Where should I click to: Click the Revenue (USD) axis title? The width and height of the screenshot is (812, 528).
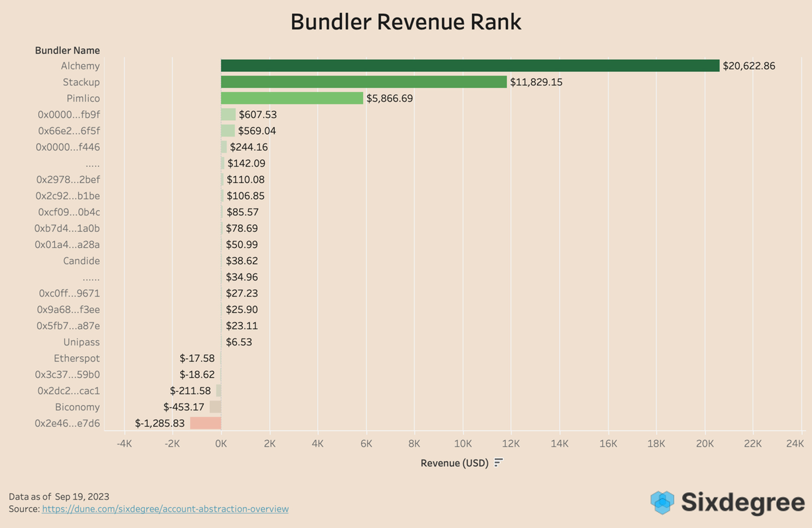(454, 463)
